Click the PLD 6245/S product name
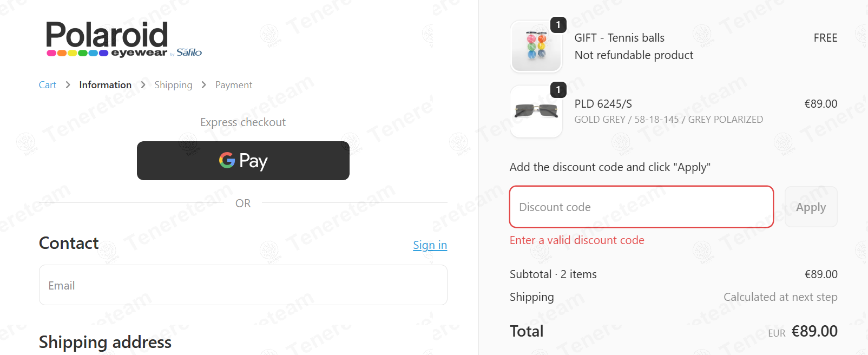Image resolution: width=868 pixels, height=355 pixels. coord(603,104)
